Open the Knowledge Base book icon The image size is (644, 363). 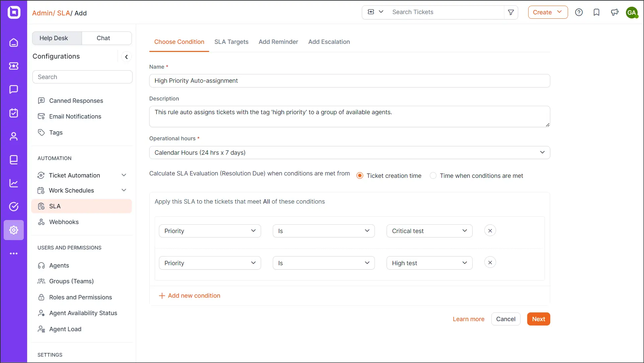(x=14, y=160)
